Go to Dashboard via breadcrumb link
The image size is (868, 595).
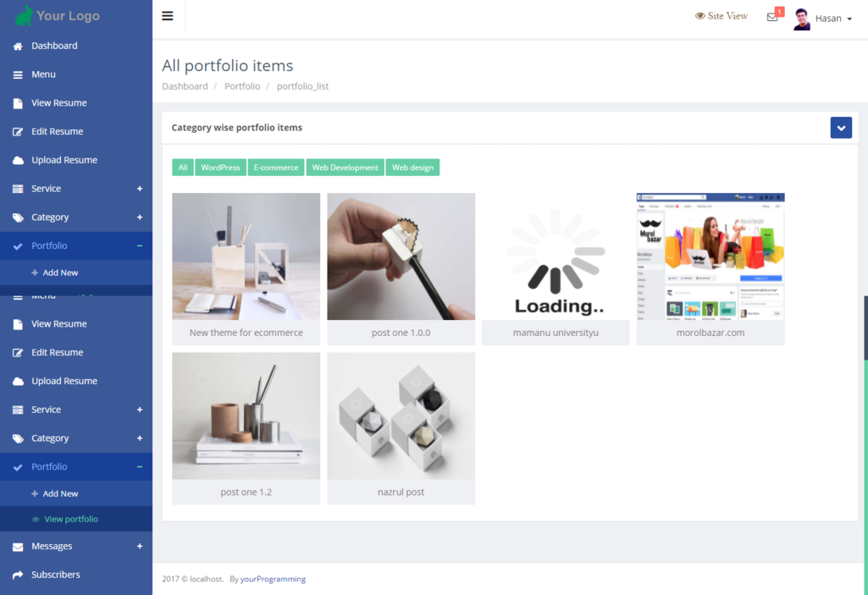pyautogui.click(x=185, y=86)
